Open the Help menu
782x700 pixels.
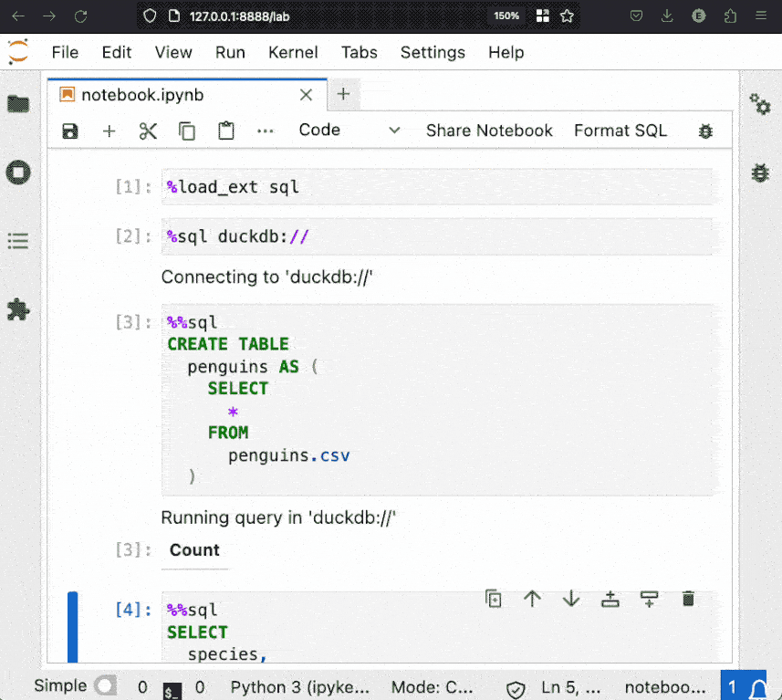[506, 52]
